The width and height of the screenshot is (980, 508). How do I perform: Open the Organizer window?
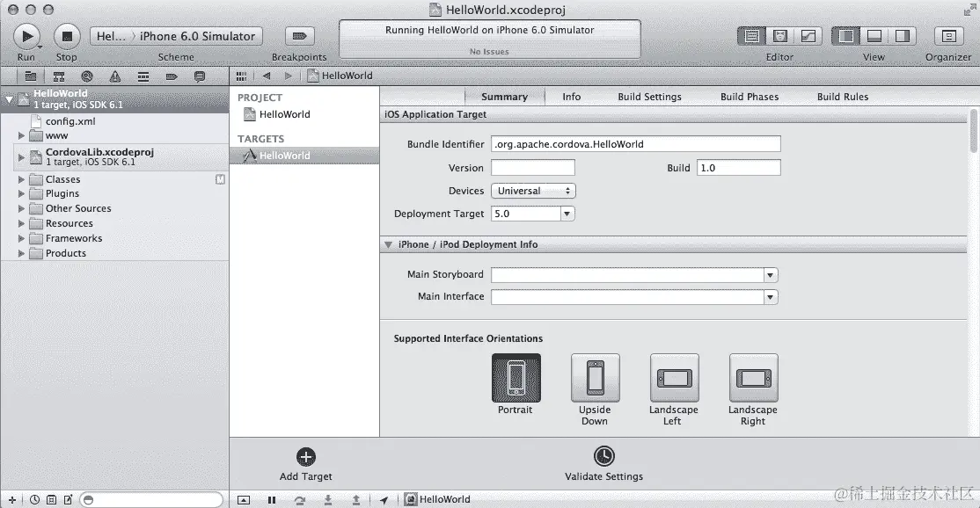click(x=947, y=35)
